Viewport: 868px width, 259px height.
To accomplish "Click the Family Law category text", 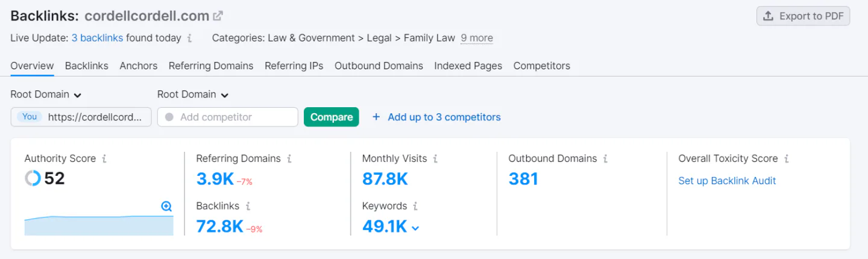I will [429, 38].
